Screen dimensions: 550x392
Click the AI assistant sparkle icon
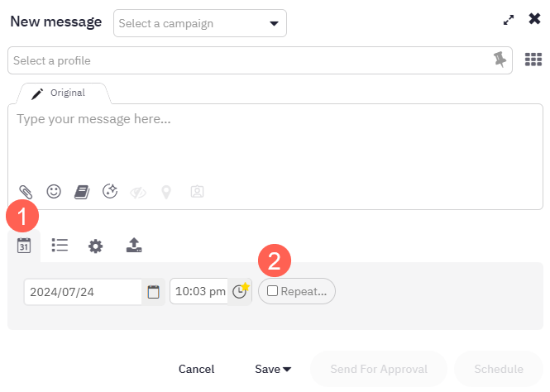110,191
